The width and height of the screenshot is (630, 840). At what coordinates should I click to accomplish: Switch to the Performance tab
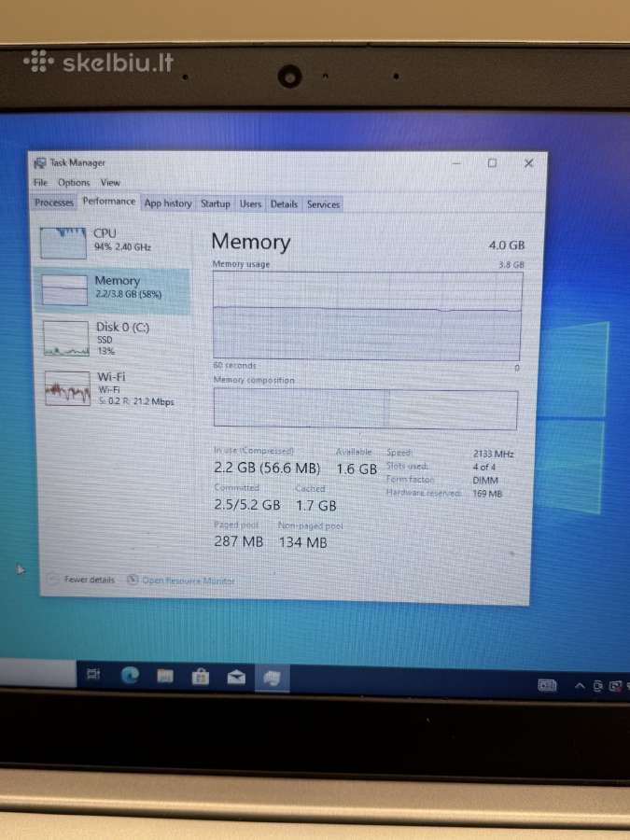pos(109,202)
